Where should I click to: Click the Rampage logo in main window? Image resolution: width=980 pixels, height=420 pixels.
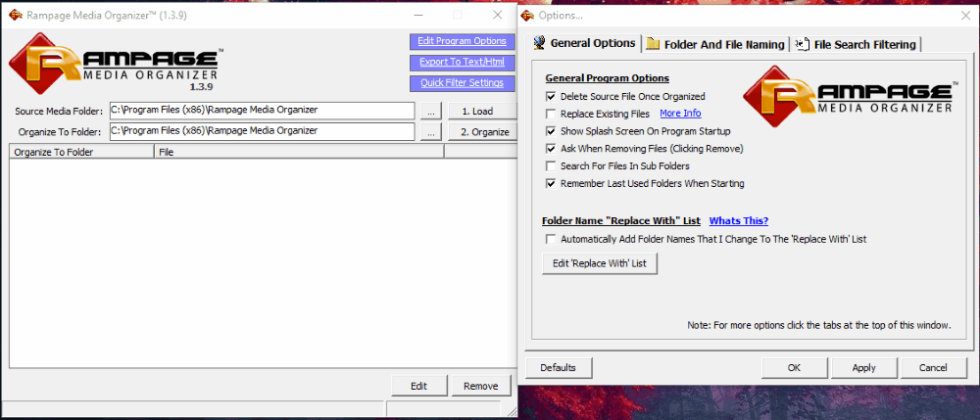pos(117,63)
